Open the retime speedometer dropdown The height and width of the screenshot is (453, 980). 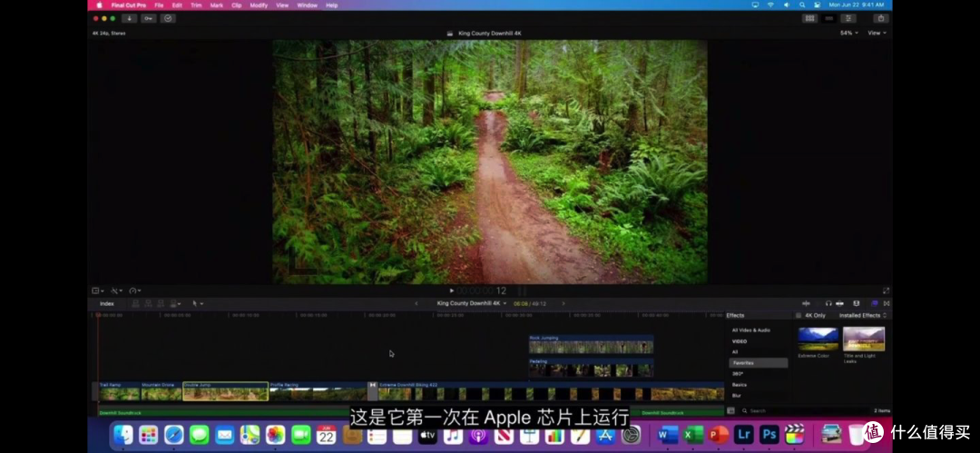tap(135, 291)
